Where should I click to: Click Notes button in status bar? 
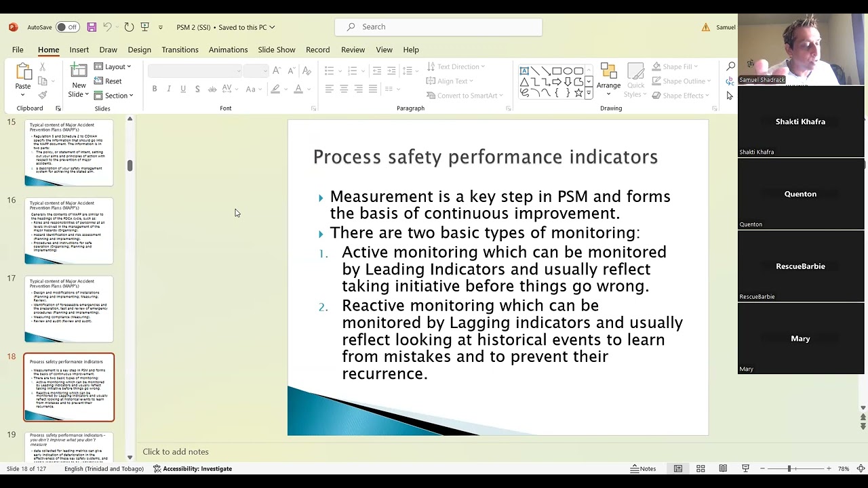(643, 468)
